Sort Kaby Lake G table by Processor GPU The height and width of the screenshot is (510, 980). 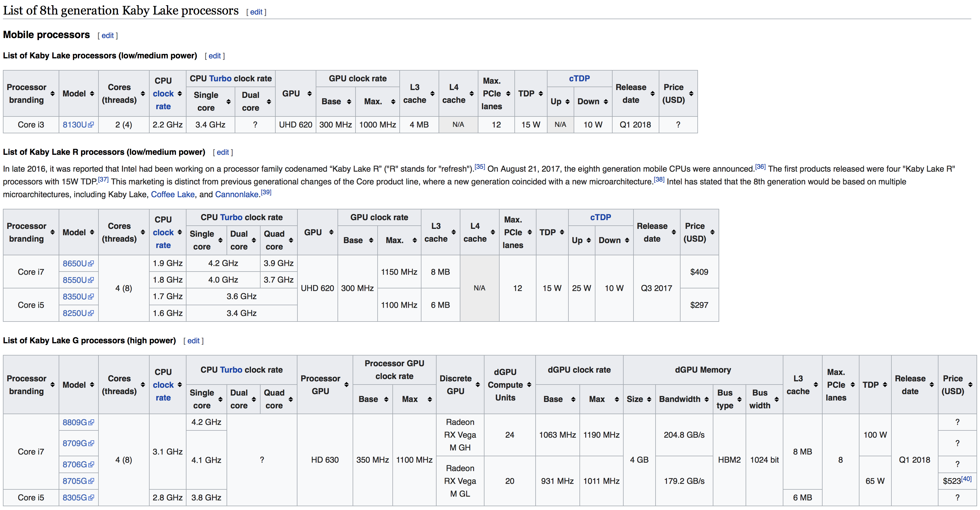(x=347, y=385)
